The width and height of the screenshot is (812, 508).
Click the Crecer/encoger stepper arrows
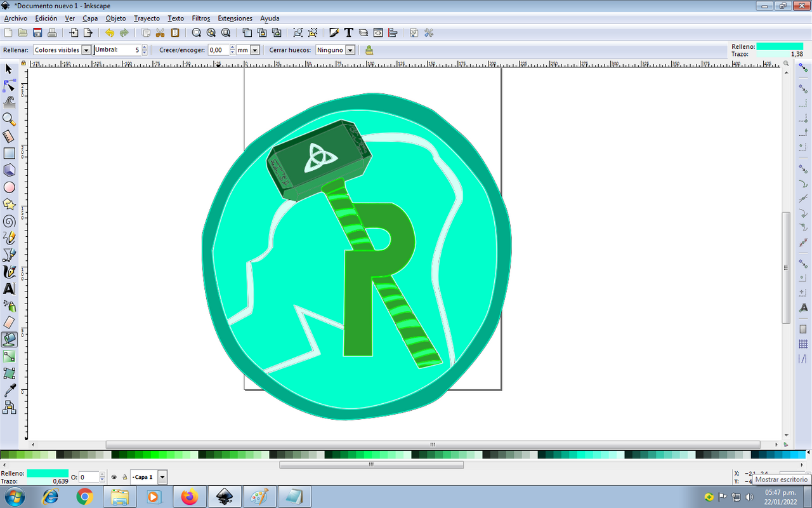232,50
